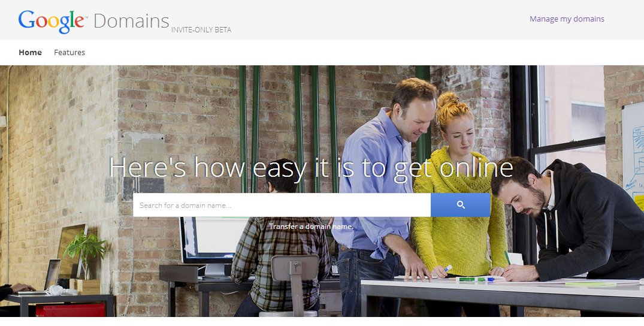644x326 pixels.
Task: Click the Domains wordmark beside the Google logo
Action: click(131, 21)
